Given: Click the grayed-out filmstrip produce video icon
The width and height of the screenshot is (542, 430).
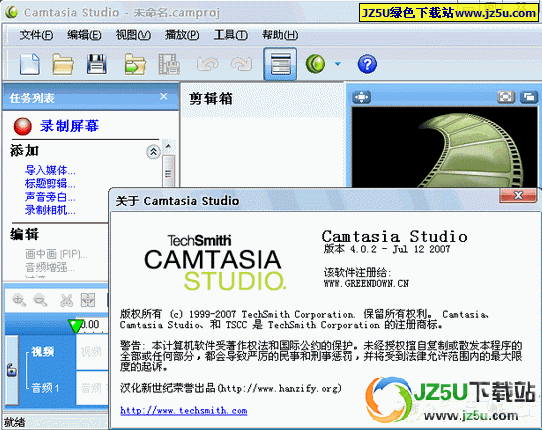Looking at the screenshot, I should (169, 64).
